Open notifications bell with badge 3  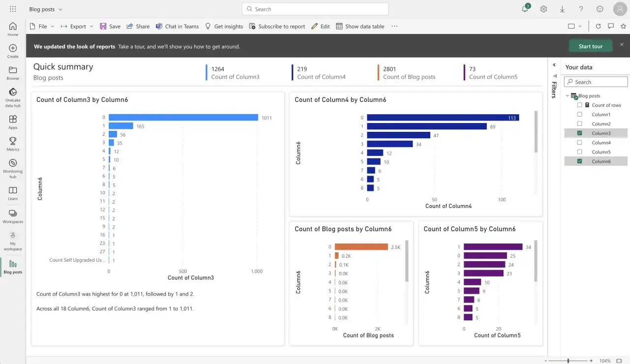tap(525, 8)
